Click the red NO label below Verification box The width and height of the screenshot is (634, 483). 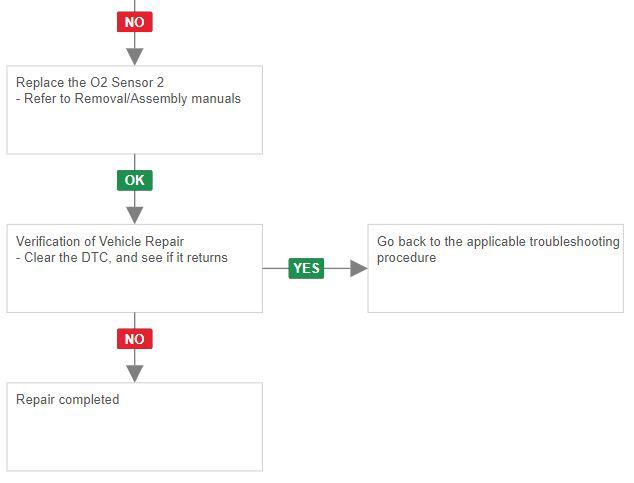(134, 339)
